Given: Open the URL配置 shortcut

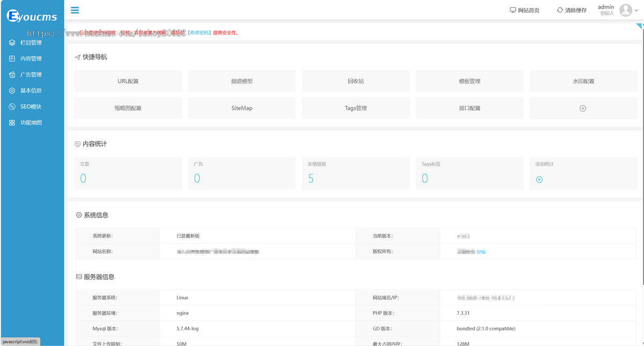Looking at the screenshot, I should coord(128,81).
